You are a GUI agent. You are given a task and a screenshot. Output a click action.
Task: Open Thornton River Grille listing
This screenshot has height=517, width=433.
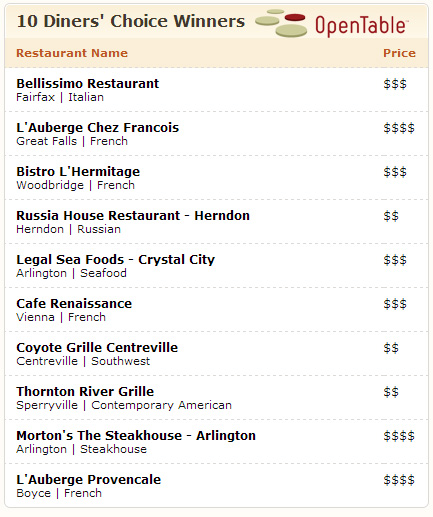click(x=85, y=392)
